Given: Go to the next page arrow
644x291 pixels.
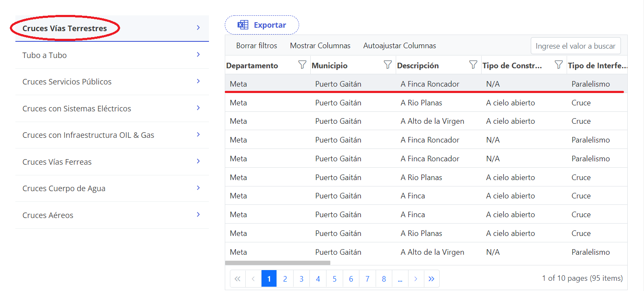Looking at the screenshot, I should pos(415,279).
